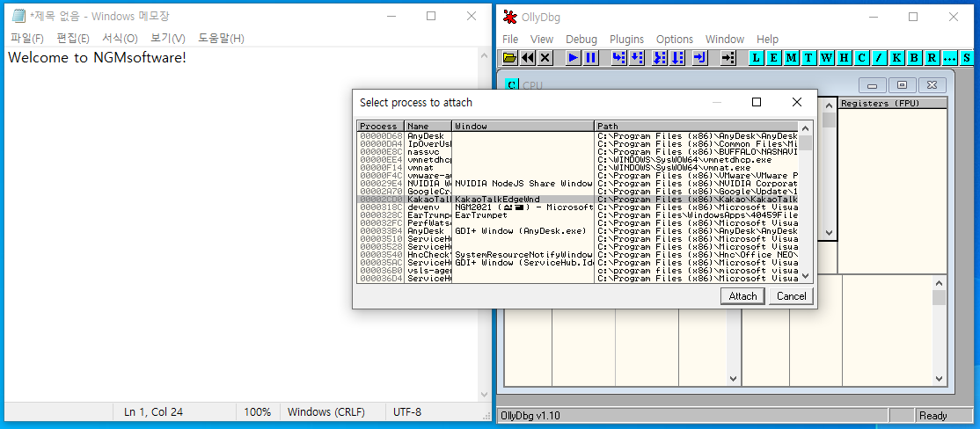Viewport: 980px width, 429px height.
Task: Open the 서식(O) menu in Notepad
Action: [120, 38]
